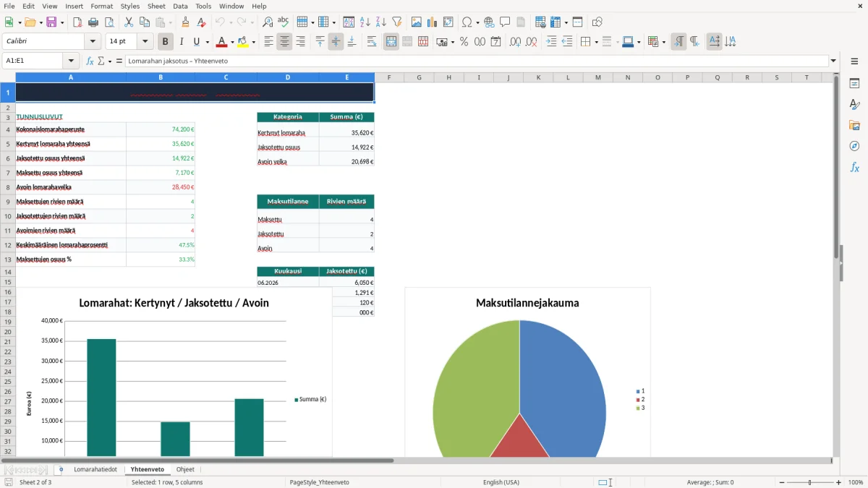Click the Print icon
The image size is (868, 488).
[93, 22]
